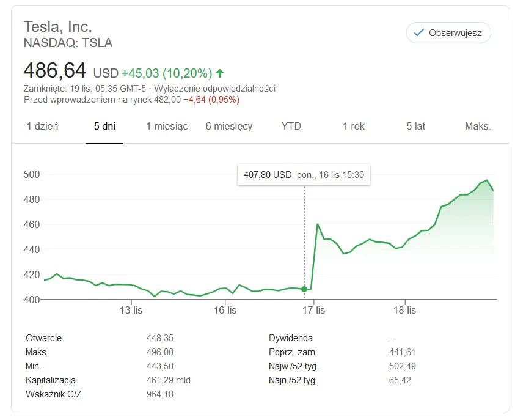Image resolution: width=515 pixels, height=420 pixels.
Task: Click the +45,03 (10,20%) change value
Action: pyautogui.click(x=167, y=73)
